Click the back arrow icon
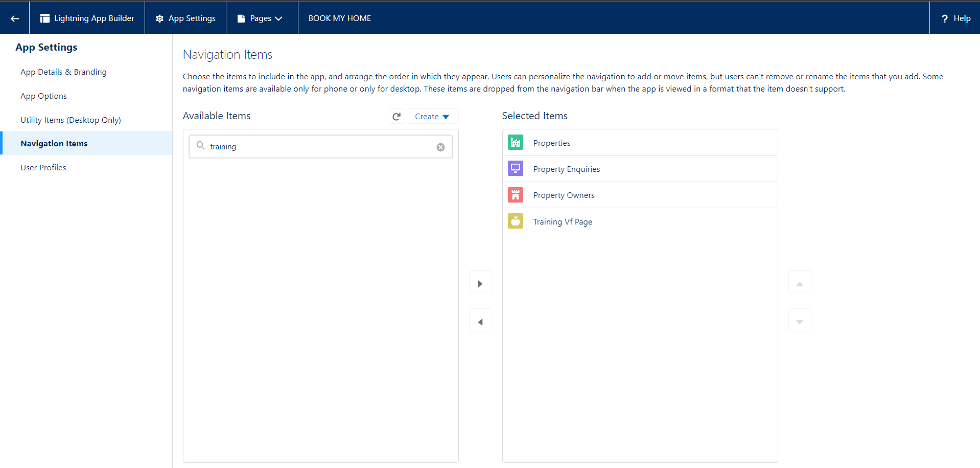980x468 pixels. point(15,18)
